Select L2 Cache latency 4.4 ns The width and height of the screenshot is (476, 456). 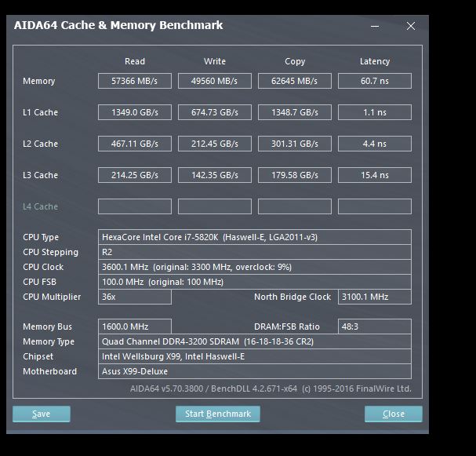pos(375,144)
